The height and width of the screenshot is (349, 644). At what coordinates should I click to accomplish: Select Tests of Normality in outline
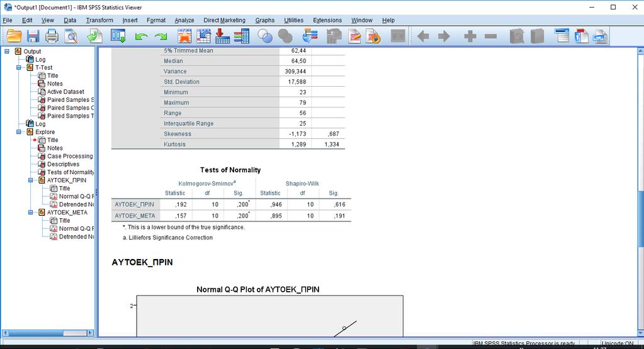coord(71,172)
